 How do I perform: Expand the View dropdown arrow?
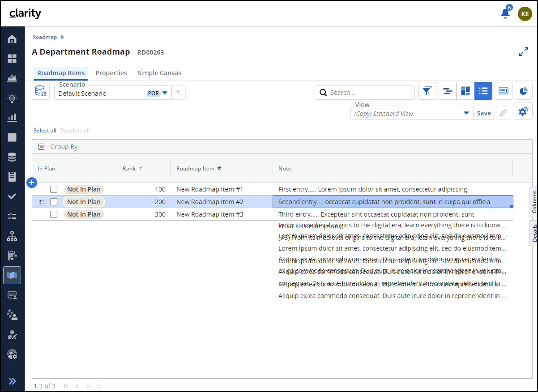pyautogui.click(x=466, y=113)
